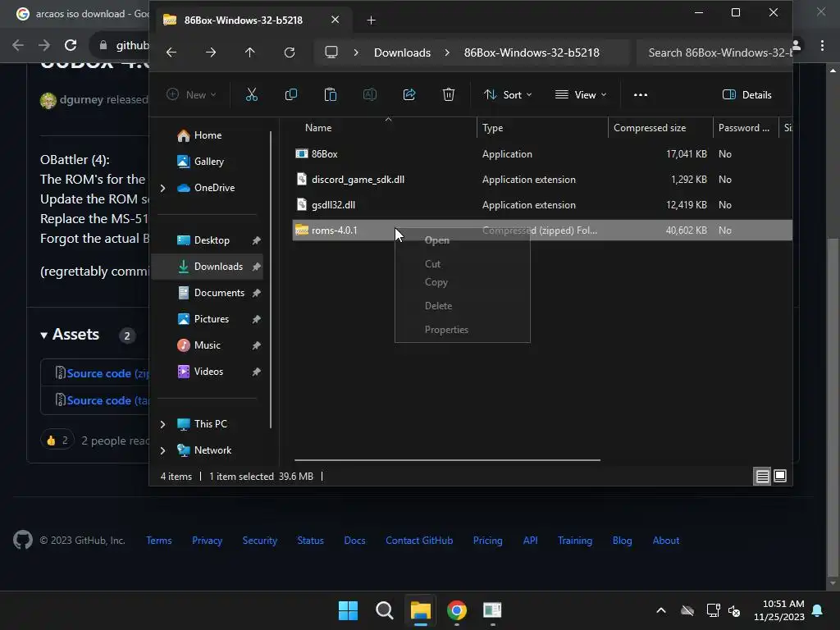Click File Explorer taskbar icon
This screenshot has width=840, height=630.
pos(421,610)
